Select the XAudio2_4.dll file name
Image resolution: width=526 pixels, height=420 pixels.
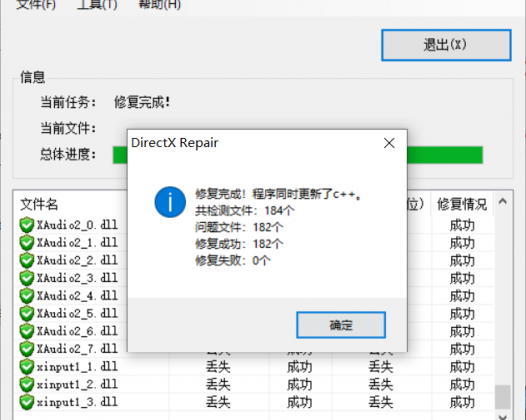point(77,296)
